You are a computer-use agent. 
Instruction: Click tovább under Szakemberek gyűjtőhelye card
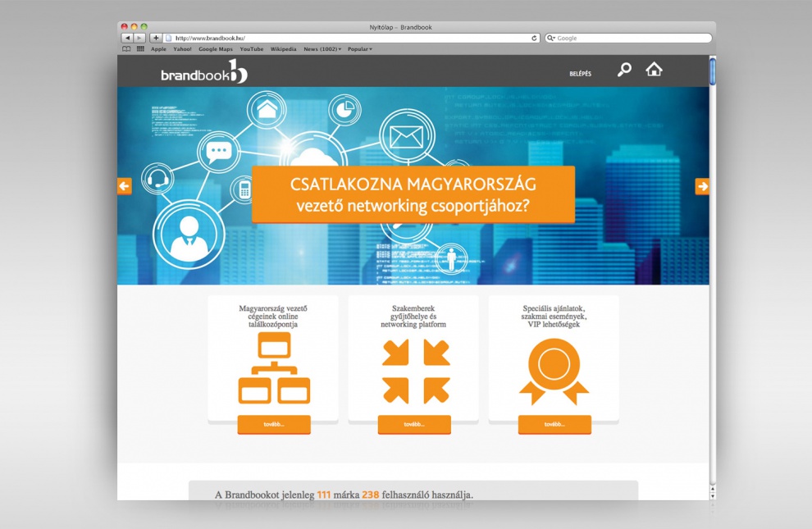414,425
